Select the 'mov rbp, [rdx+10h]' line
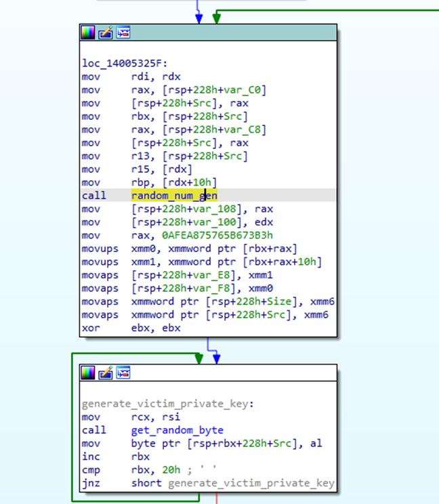 (150, 182)
